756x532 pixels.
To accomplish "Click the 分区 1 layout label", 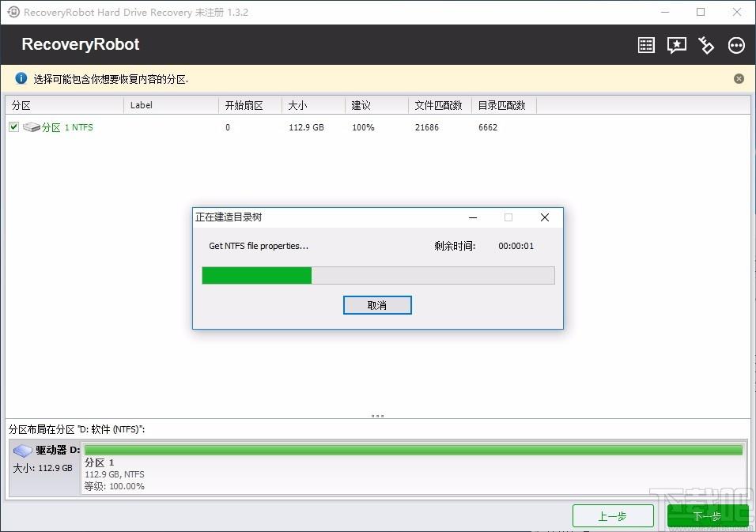I will coord(100,462).
